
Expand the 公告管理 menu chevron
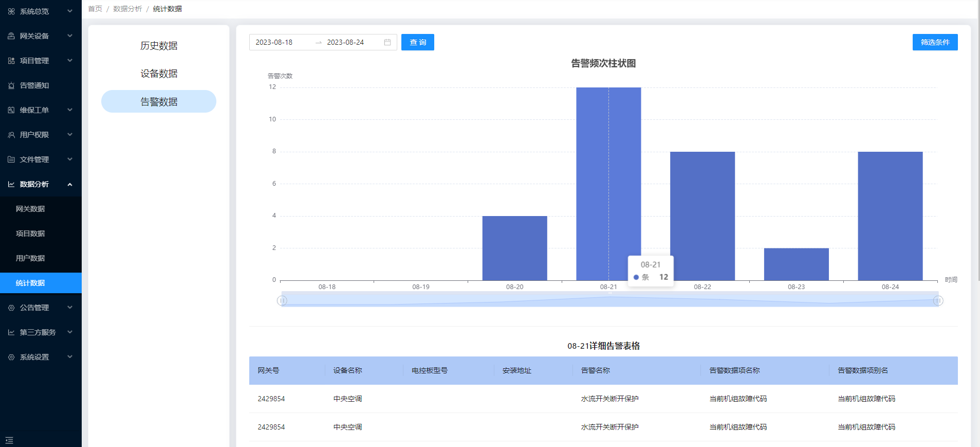(70, 308)
